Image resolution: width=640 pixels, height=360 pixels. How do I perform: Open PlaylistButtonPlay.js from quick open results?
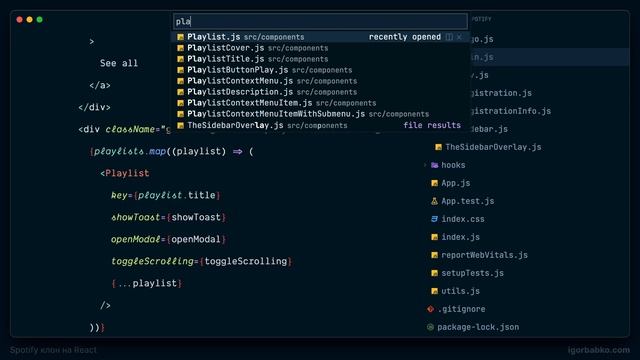[320, 70]
